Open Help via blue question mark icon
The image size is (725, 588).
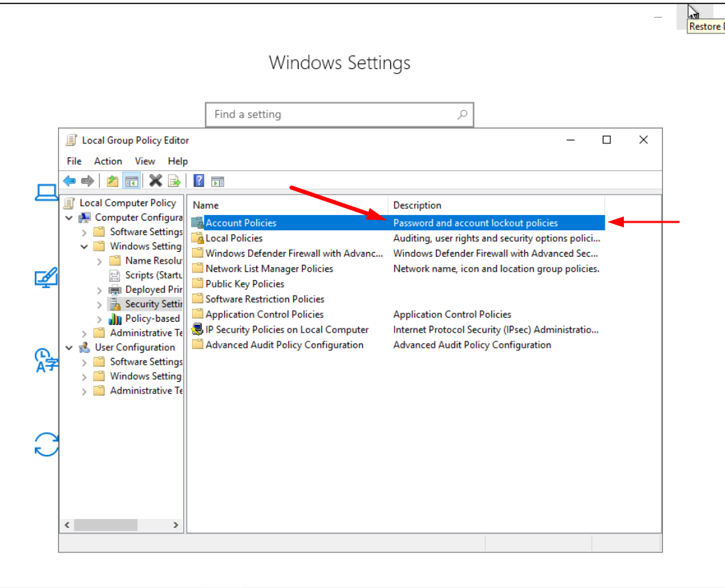pyautogui.click(x=199, y=181)
